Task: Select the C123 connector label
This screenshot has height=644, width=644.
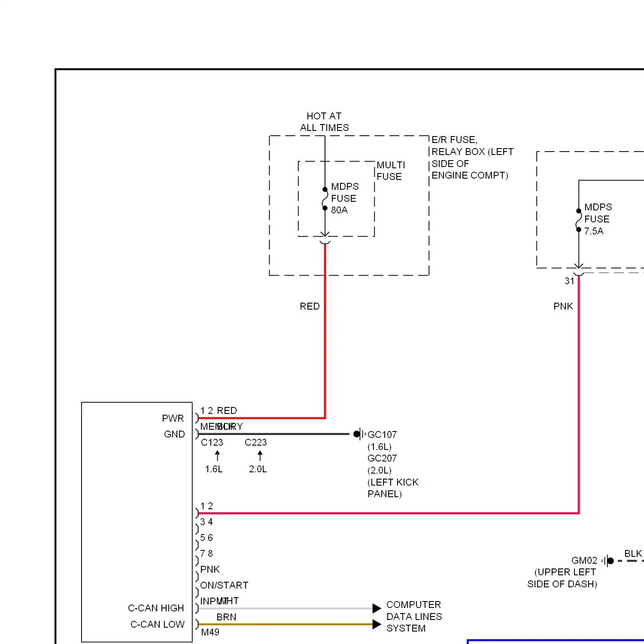Action: [x=212, y=442]
